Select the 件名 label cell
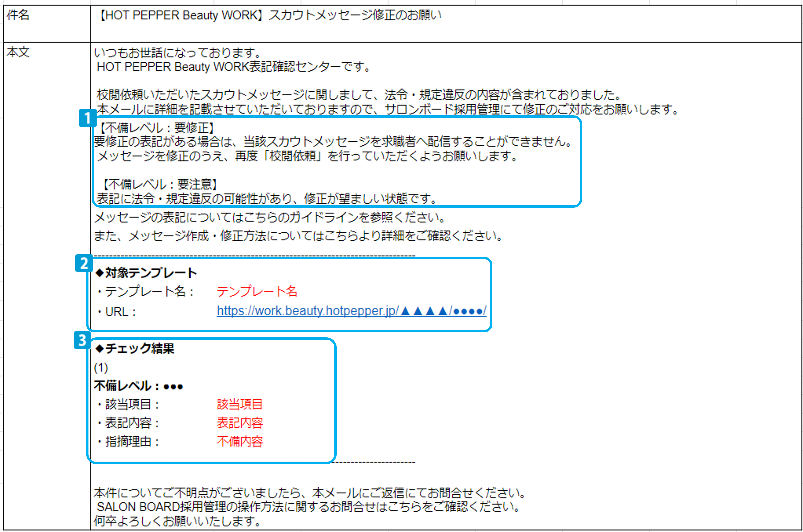 click(x=47, y=24)
